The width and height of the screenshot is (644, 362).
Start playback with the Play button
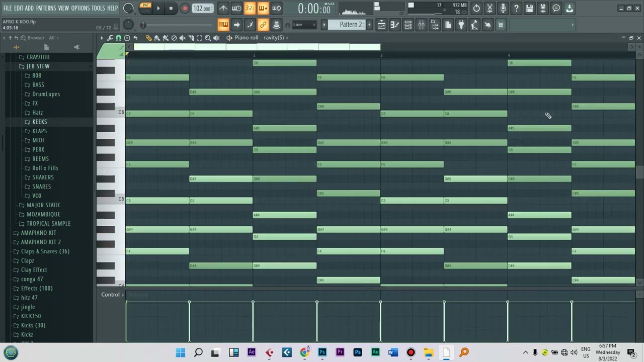[x=158, y=8]
